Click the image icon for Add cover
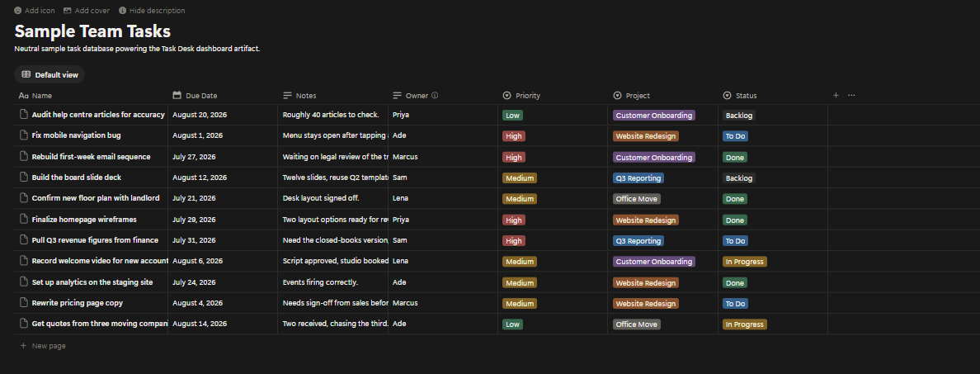Screen dimensions: 980x374 tap(68, 11)
